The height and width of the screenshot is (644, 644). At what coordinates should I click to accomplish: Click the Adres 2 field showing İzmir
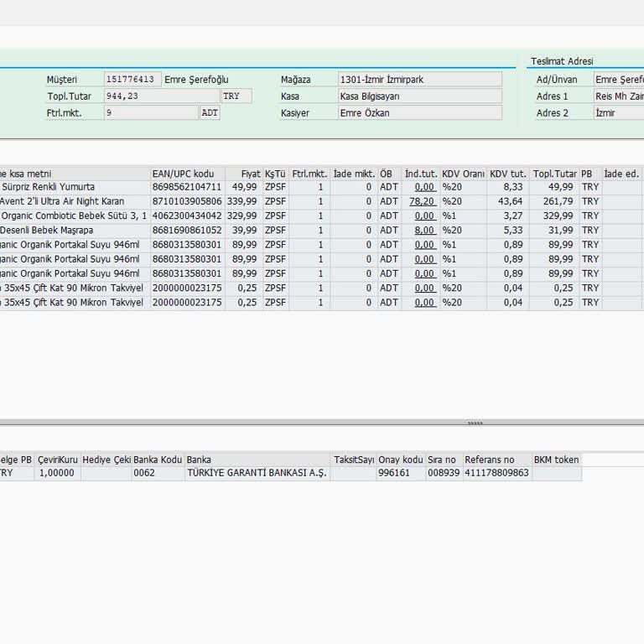[x=618, y=113]
